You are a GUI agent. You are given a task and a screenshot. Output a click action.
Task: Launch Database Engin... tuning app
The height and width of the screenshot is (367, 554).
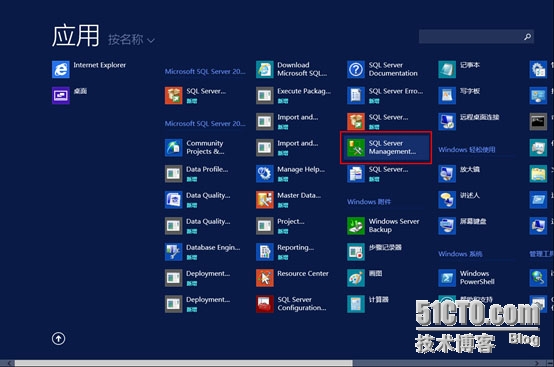pyautogui.click(x=203, y=252)
